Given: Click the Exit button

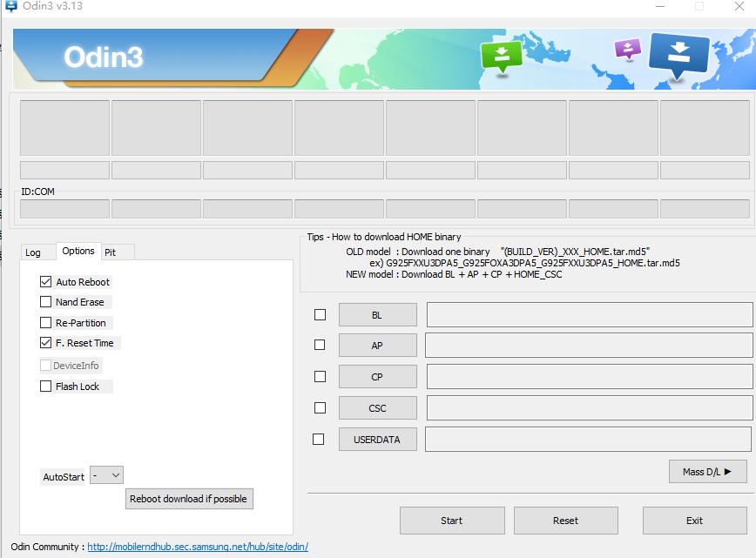Looking at the screenshot, I should [694, 521].
